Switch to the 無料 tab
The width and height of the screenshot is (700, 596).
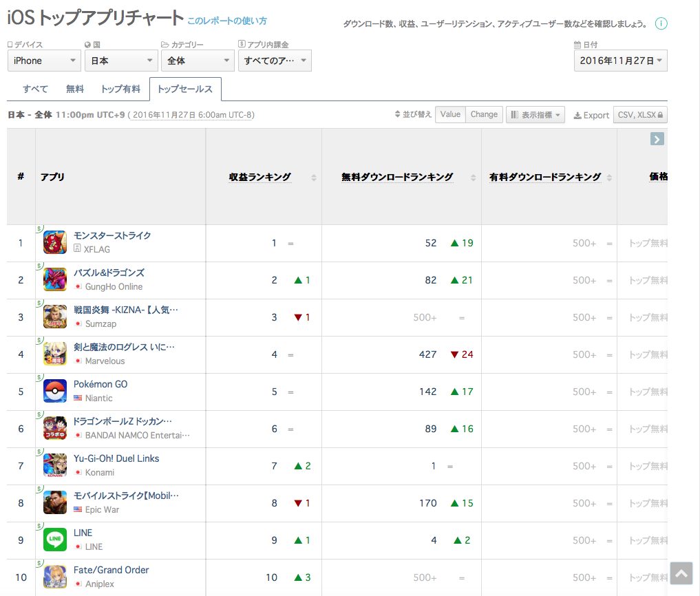75,89
